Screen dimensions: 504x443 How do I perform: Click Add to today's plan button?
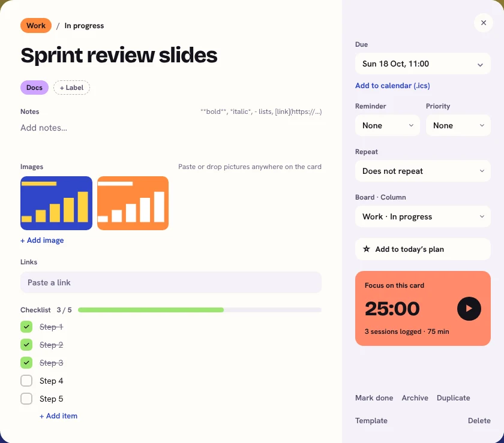[x=422, y=249]
